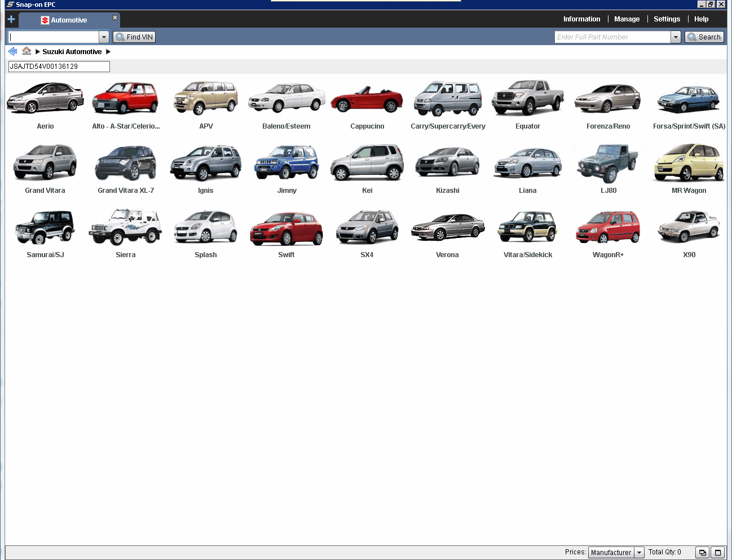The width and height of the screenshot is (732, 560).
Task: Minimize the Snap-on EPC window
Action: click(702, 5)
